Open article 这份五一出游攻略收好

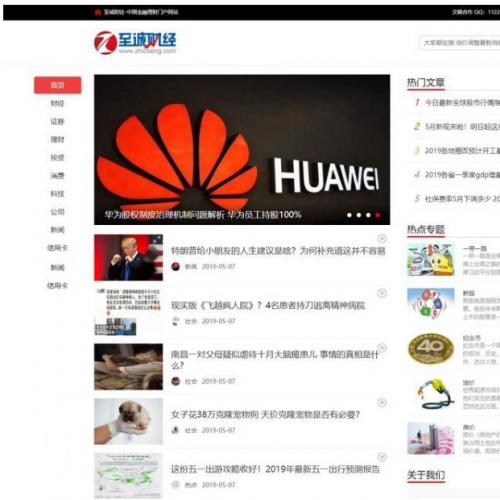(x=275, y=469)
